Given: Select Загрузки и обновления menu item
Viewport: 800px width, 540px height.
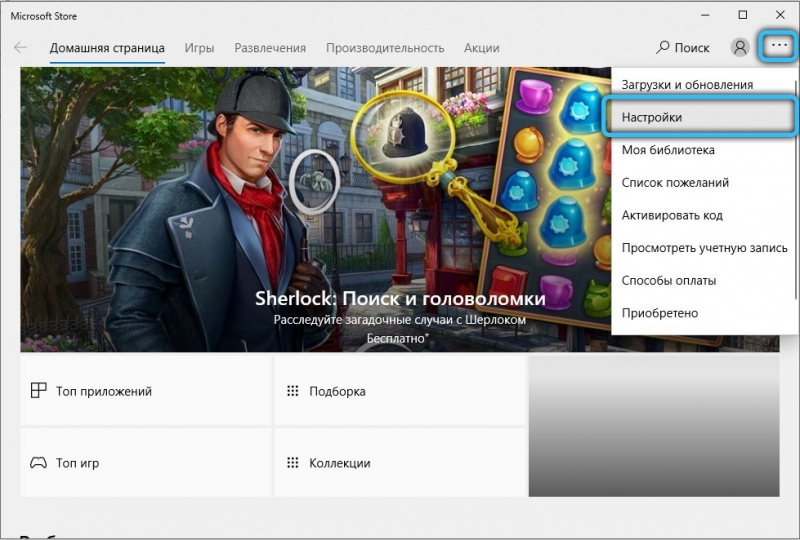Looking at the screenshot, I should pos(704,85).
